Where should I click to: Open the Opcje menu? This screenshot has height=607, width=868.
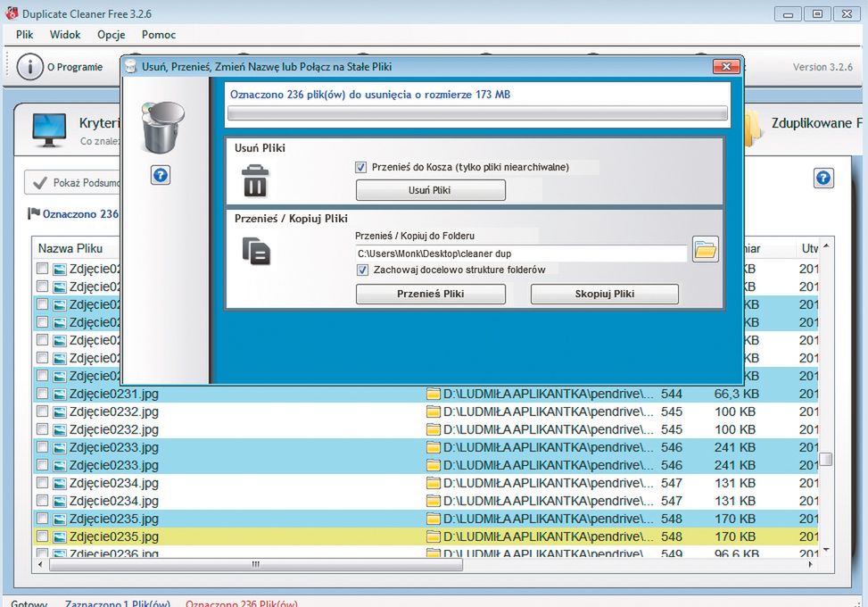pos(111,35)
